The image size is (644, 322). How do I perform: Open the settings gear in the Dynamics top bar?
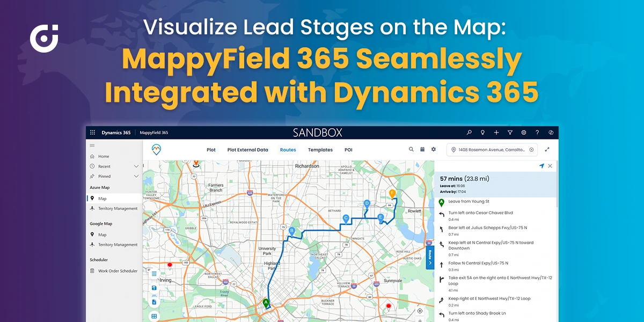(x=523, y=133)
